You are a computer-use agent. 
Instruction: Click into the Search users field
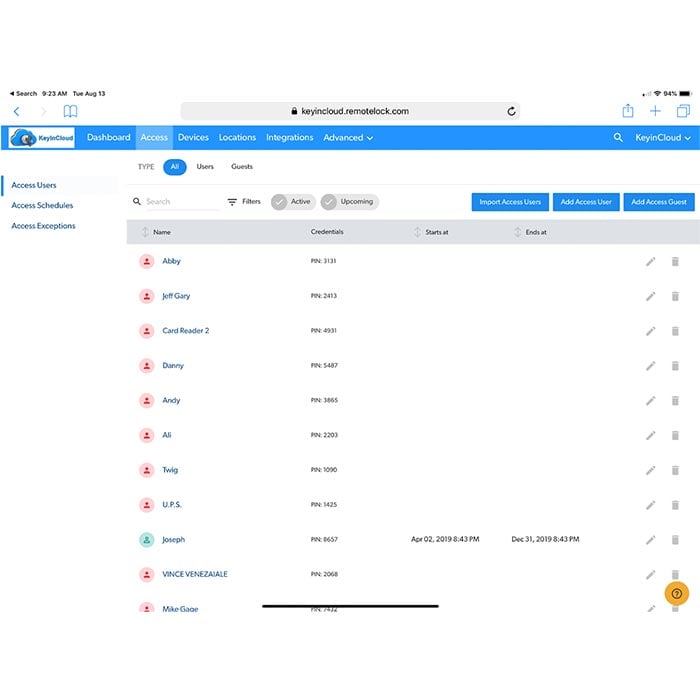(x=180, y=202)
